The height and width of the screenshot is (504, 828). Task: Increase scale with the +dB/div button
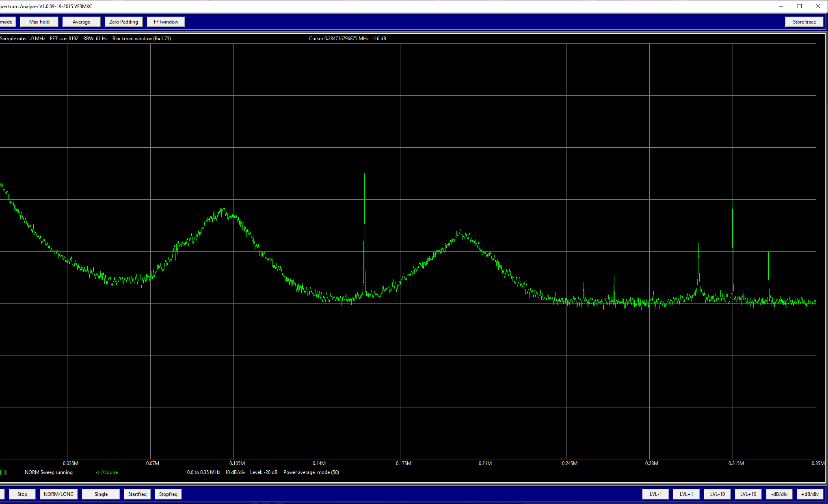(x=810, y=494)
